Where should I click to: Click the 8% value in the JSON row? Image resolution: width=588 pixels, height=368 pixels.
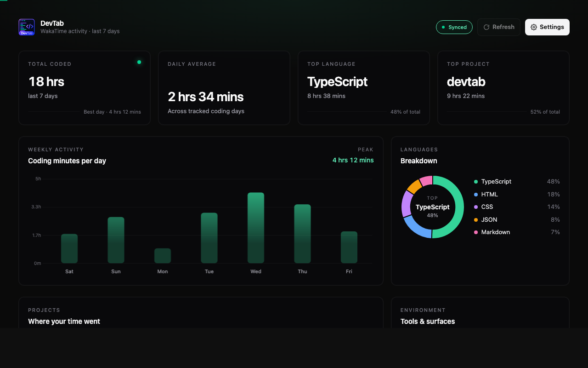555,220
